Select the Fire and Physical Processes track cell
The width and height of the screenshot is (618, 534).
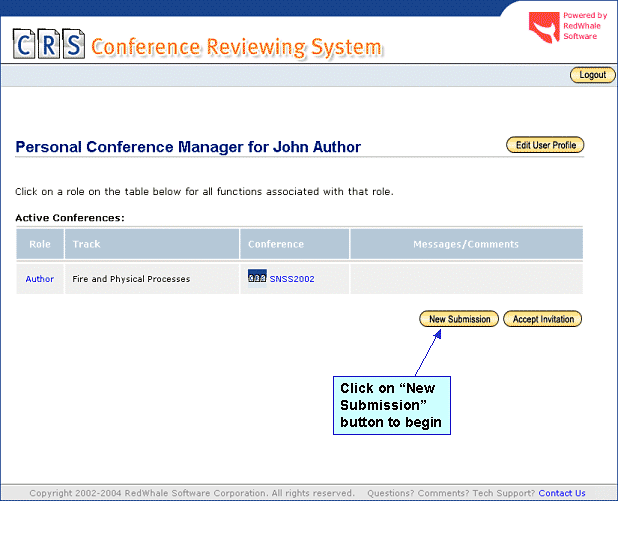point(131,279)
